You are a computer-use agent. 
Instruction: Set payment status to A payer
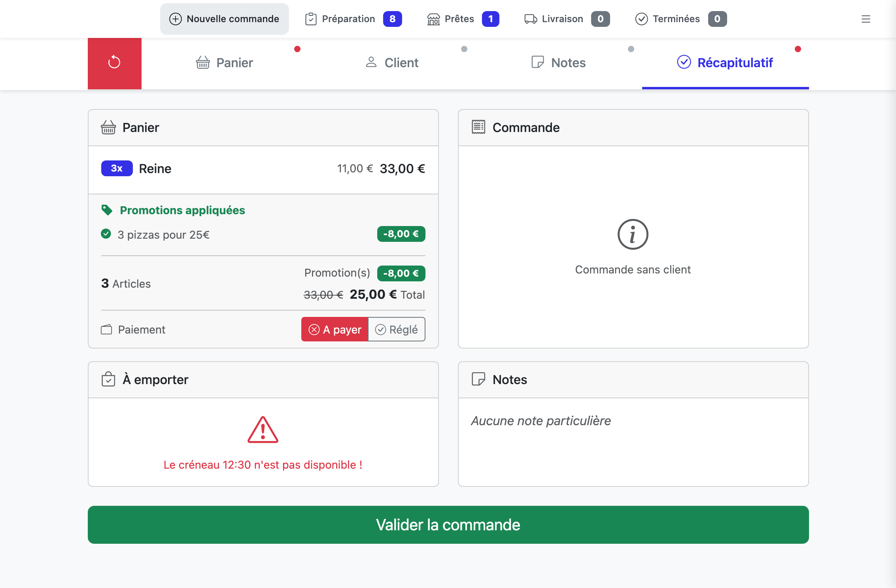[x=335, y=329]
